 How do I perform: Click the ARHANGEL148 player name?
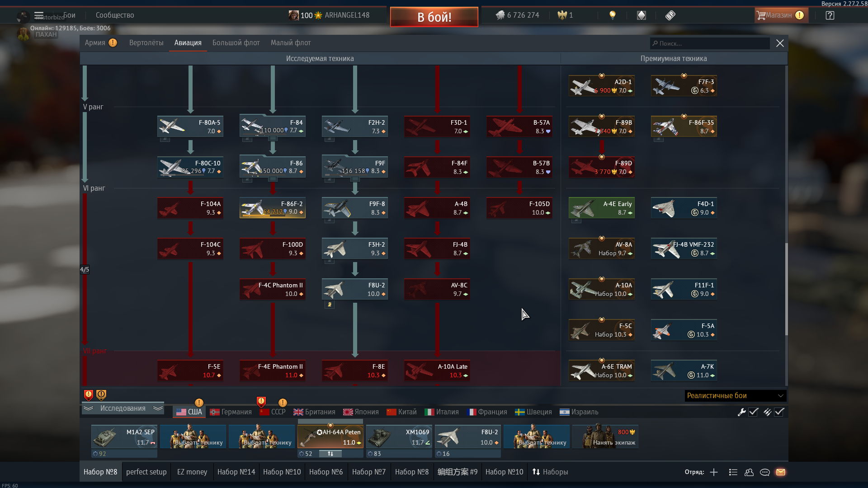[x=347, y=15]
